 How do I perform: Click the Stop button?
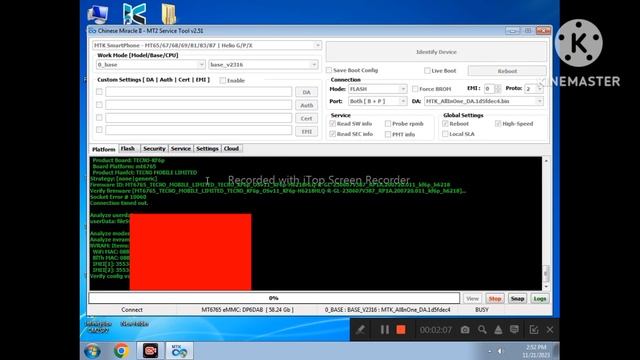[x=495, y=299]
